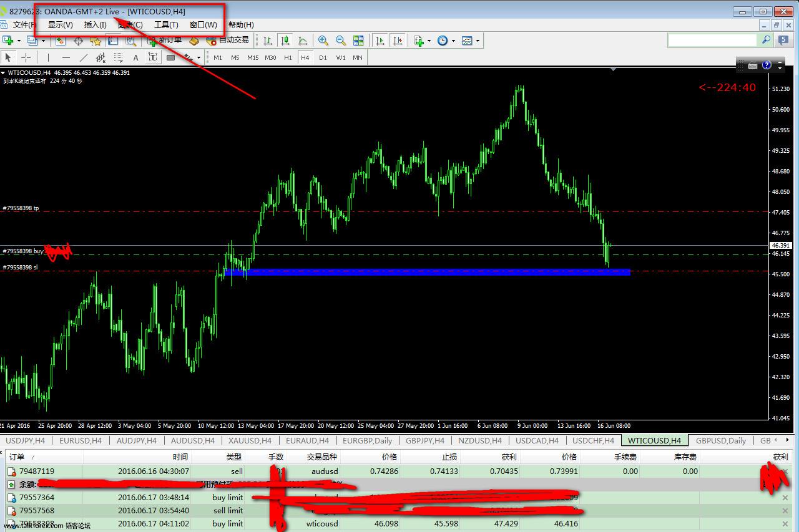Screen dimensions: 799x532
Task: Select the Rectangle shape tool
Action: 170,57
